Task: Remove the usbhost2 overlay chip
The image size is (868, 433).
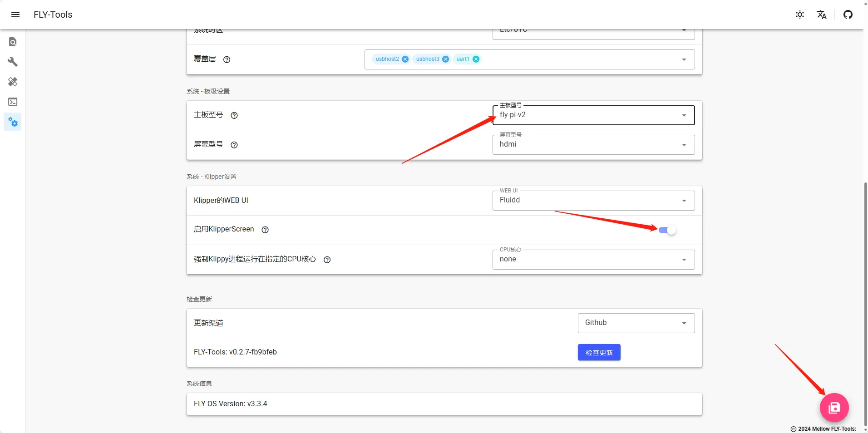Action: (x=405, y=59)
